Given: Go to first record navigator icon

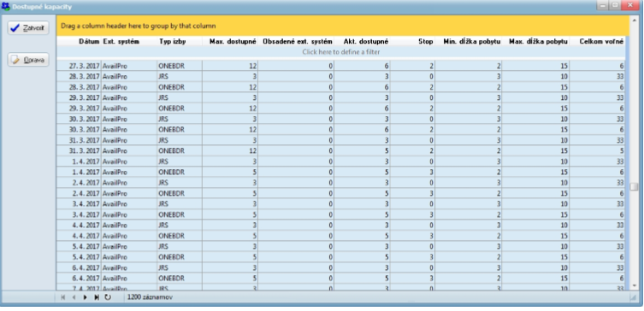Looking at the screenshot, I should (x=62, y=297).
